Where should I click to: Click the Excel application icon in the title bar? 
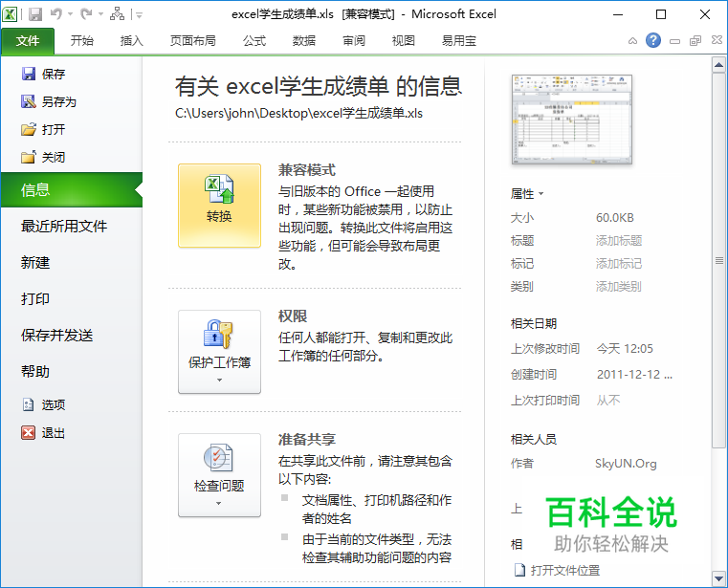[10, 14]
